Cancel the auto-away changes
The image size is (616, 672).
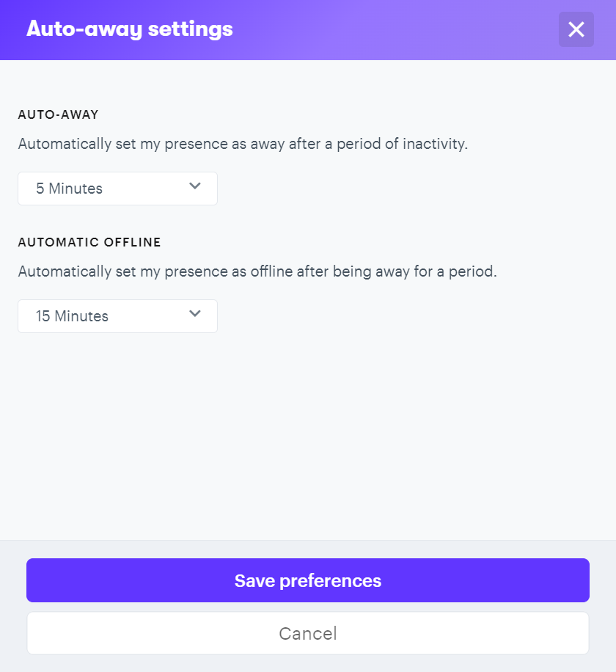pyautogui.click(x=308, y=633)
